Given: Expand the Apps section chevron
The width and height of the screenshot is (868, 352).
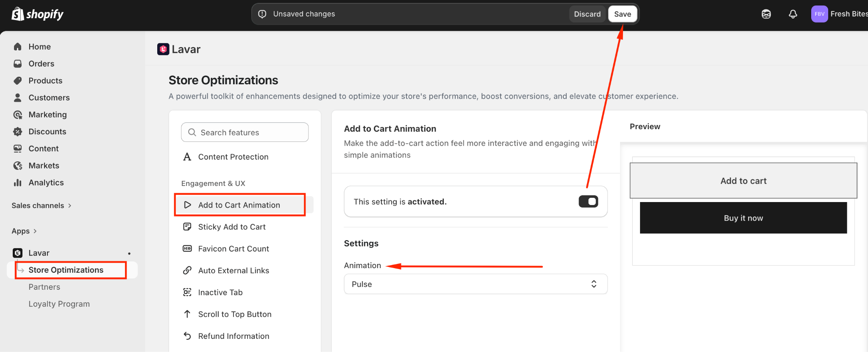Looking at the screenshot, I should (x=35, y=231).
